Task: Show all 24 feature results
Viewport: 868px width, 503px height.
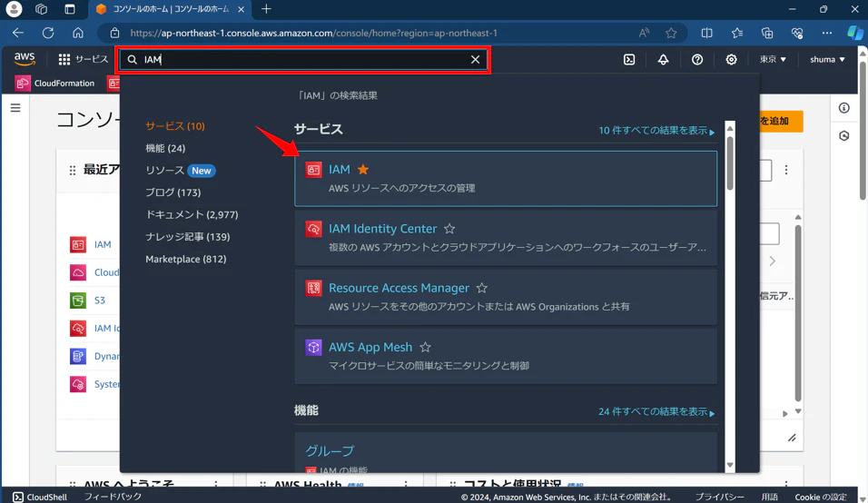Action: 656,411
